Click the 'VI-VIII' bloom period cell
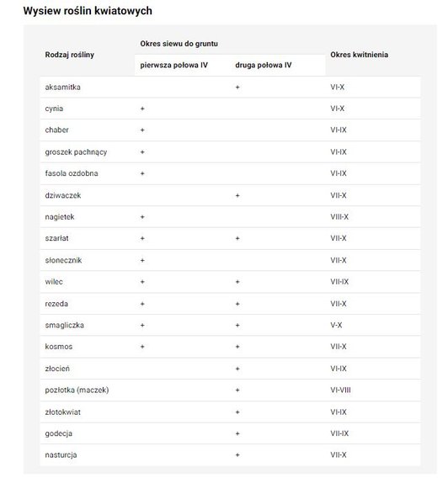448x494 pixels. pyautogui.click(x=340, y=390)
